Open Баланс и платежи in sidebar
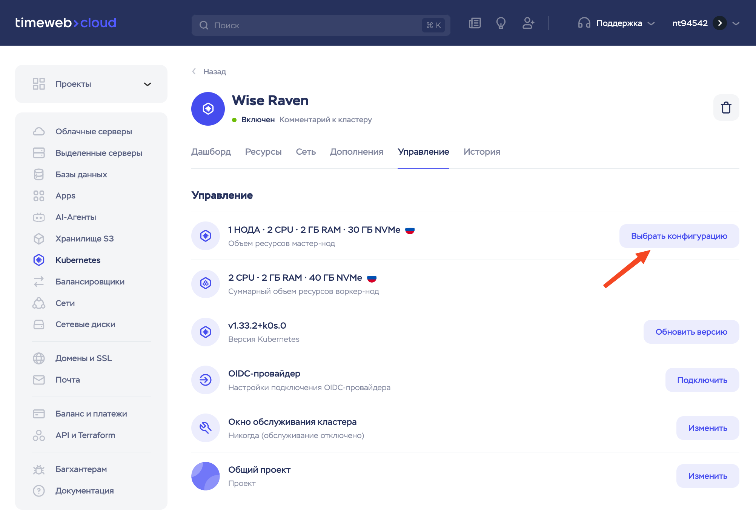This screenshot has width=756, height=532. pyautogui.click(x=91, y=414)
